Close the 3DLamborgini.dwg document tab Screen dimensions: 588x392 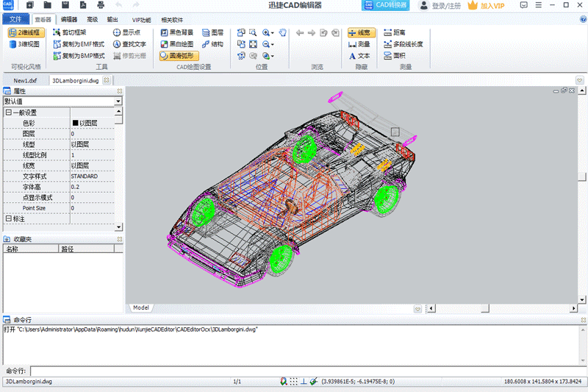(x=107, y=80)
